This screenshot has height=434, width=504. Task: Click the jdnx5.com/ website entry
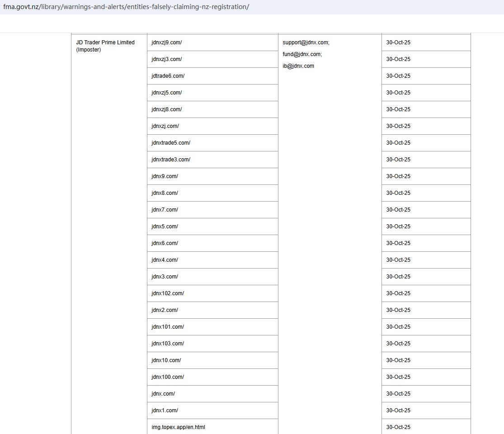[x=165, y=226]
